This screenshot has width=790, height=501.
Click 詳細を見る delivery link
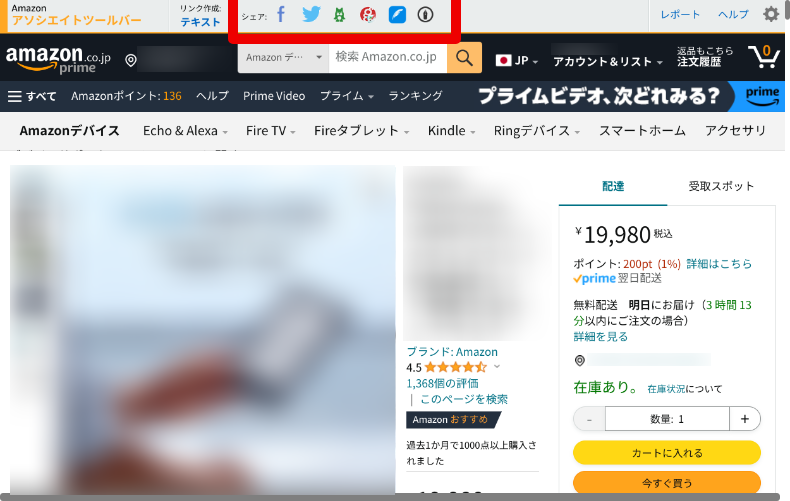tap(601, 337)
